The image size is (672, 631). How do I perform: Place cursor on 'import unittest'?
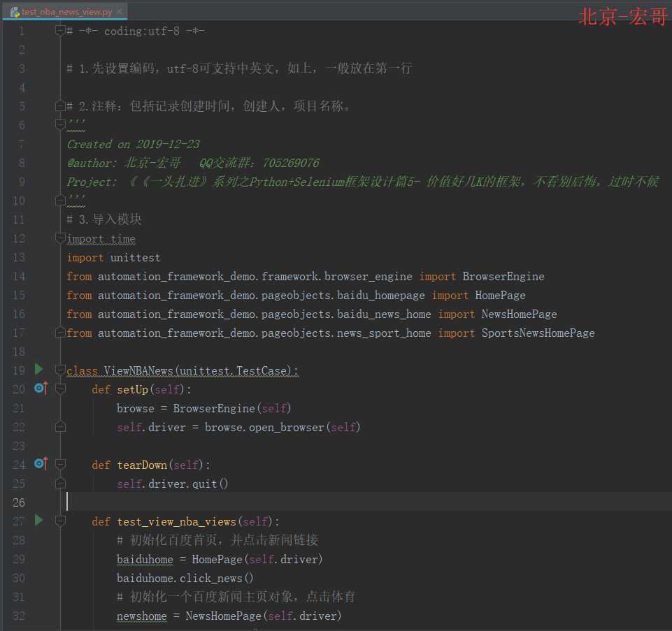click(113, 257)
